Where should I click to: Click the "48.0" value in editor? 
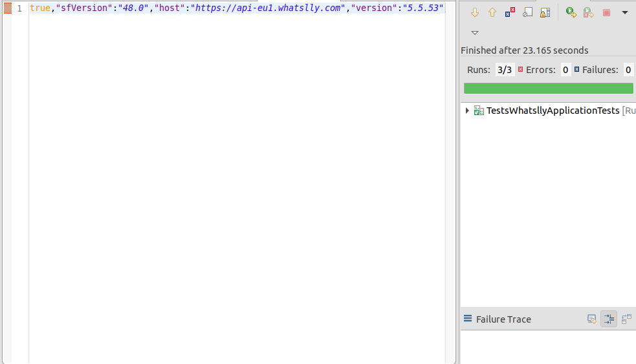click(133, 8)
